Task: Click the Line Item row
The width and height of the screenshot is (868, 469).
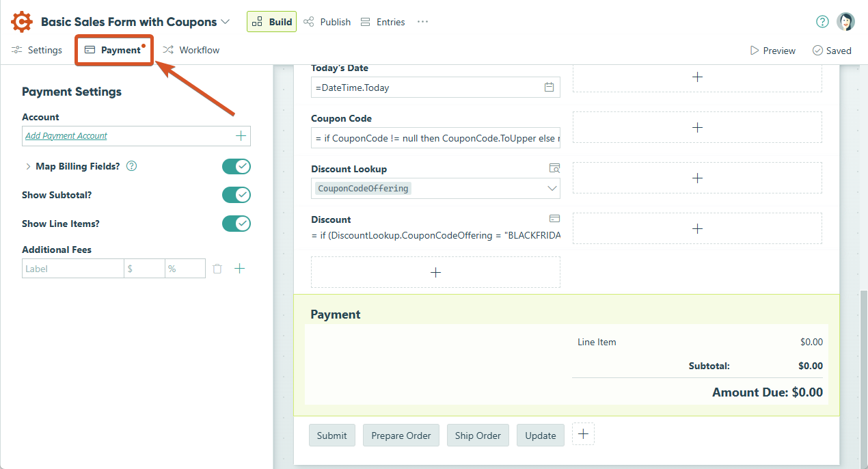Action: 700,342
